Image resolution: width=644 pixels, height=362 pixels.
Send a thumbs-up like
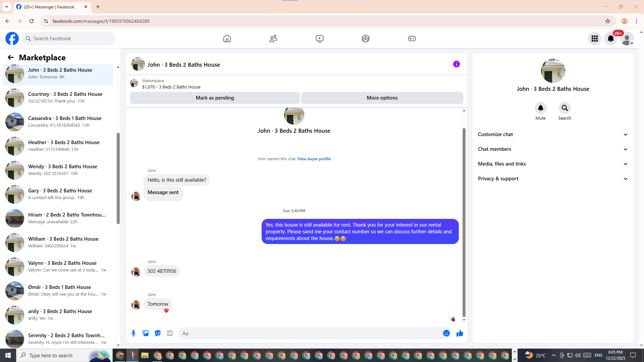460,333
